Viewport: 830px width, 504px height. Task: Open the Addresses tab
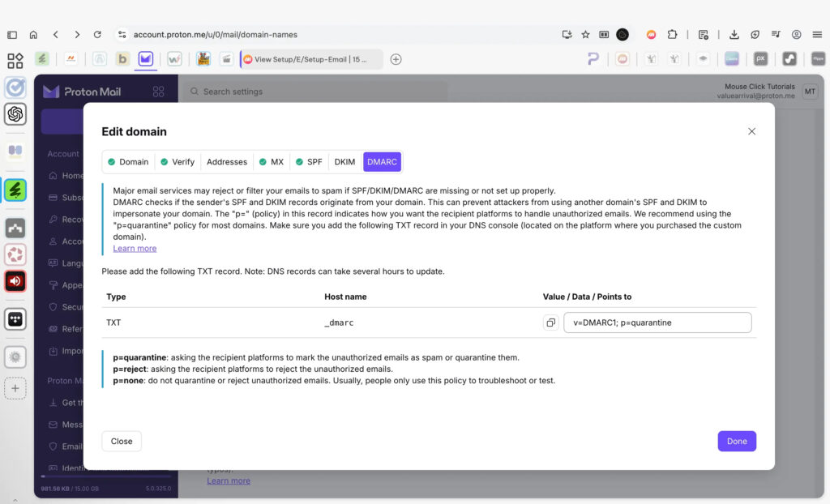click(227, 162)
